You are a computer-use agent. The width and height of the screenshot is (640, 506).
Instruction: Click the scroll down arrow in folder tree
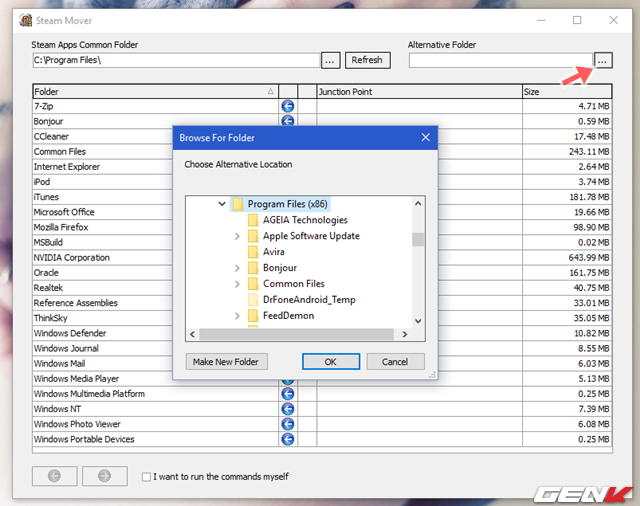(x=418, y=321)
